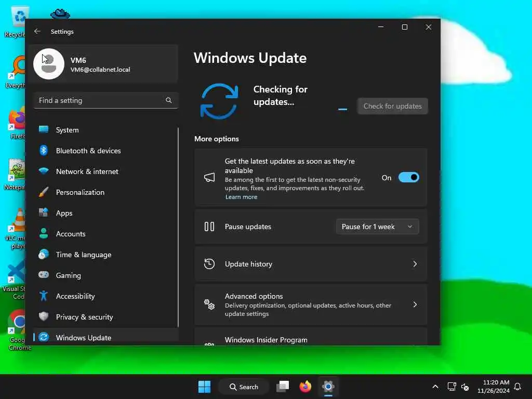
Task: Open the Apps icon in sidebar
Action: (x=44, y=212)
